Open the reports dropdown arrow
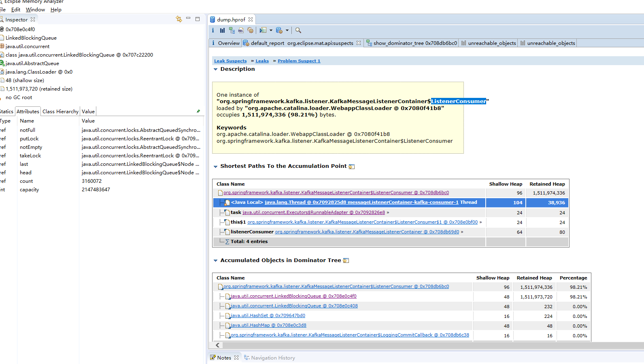The image size is (644, 364). [271, 30]
